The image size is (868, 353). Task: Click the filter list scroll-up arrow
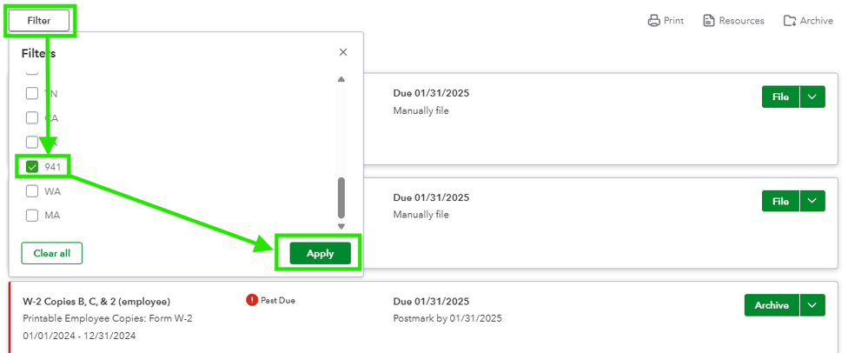click(x=341, y=80)
